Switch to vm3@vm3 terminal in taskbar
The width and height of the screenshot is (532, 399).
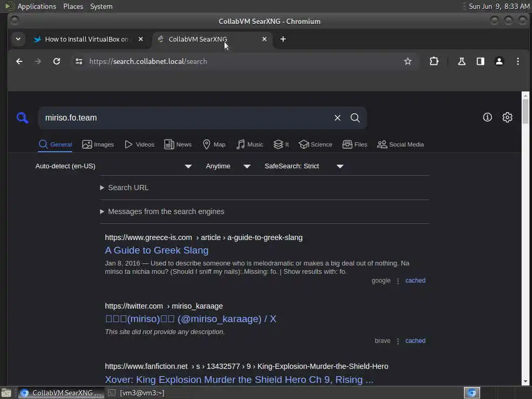tap(137, 393)
